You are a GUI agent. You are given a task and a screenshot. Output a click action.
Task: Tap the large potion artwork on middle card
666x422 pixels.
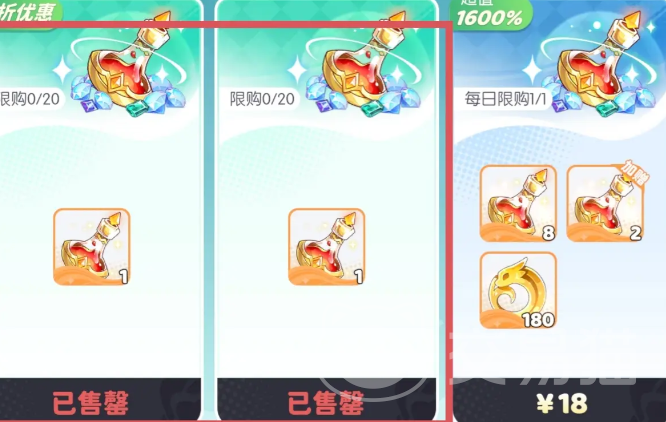(x=364, y=64)
